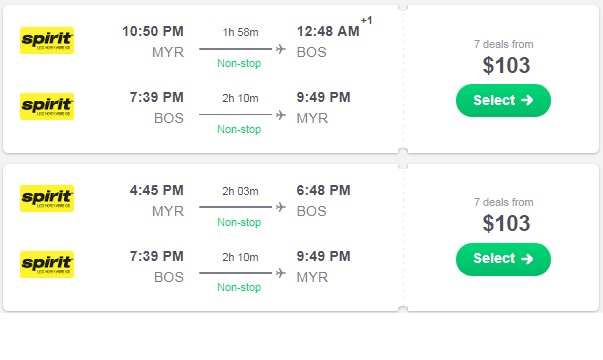Click airplane icon on first 2h 10m flight line
This screenshot has width=603, height=360.
281,115
